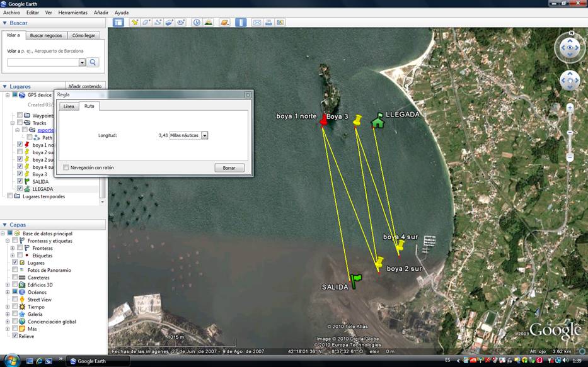
Task: Open the Volar a search history dropdown
Action: [x=82, y=62]
